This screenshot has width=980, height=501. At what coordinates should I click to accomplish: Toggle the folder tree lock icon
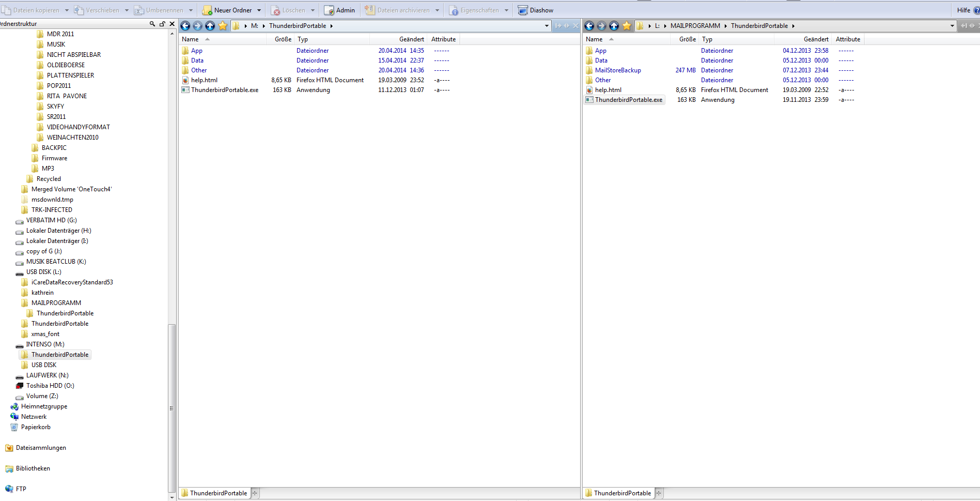tap(162, 24)
